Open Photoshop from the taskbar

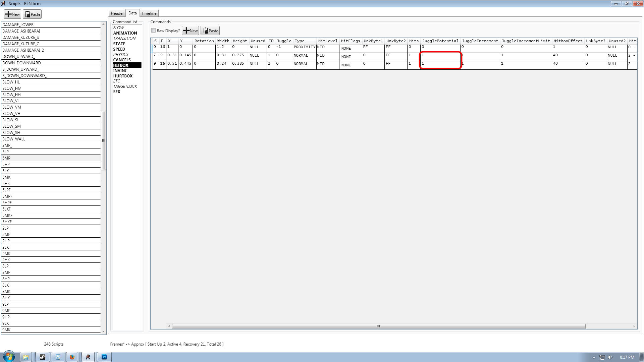pyautogui.click(x=104, y=357)
